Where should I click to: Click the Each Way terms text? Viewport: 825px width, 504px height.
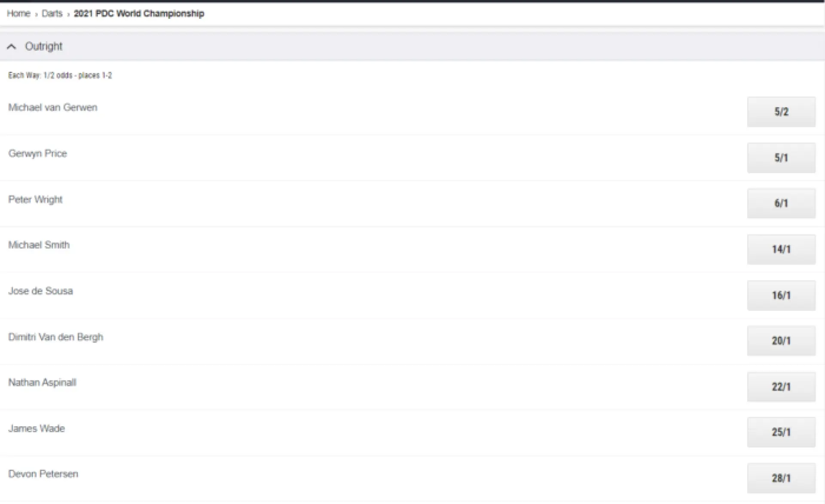click(x=60, y=76)
